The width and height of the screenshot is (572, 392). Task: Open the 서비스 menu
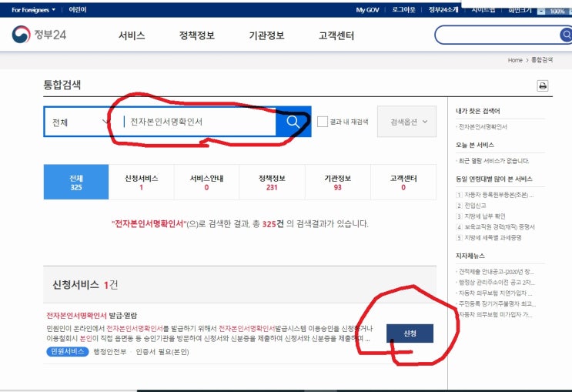pos(132,35)
